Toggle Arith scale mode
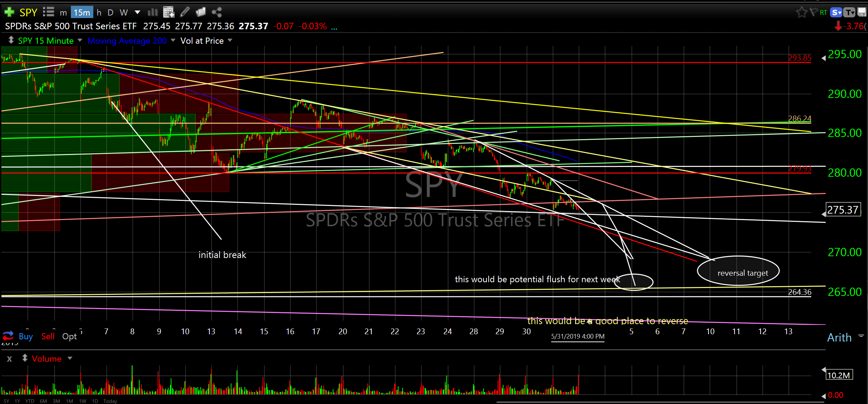This screenshot has width=868, height=404. tap(839, 338)
